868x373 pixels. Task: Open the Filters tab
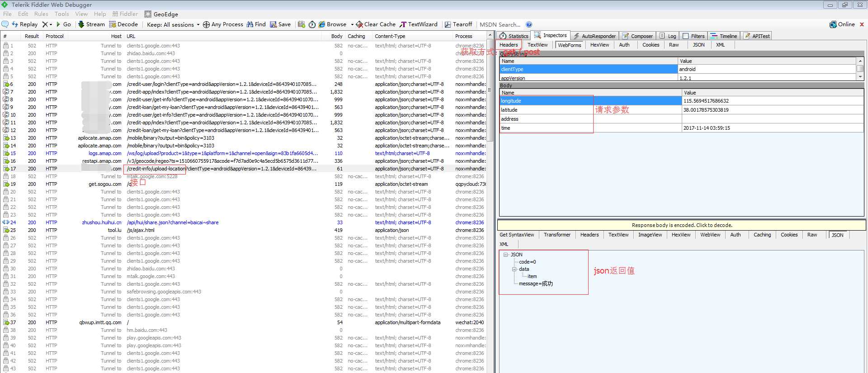(x=693, y=36)
